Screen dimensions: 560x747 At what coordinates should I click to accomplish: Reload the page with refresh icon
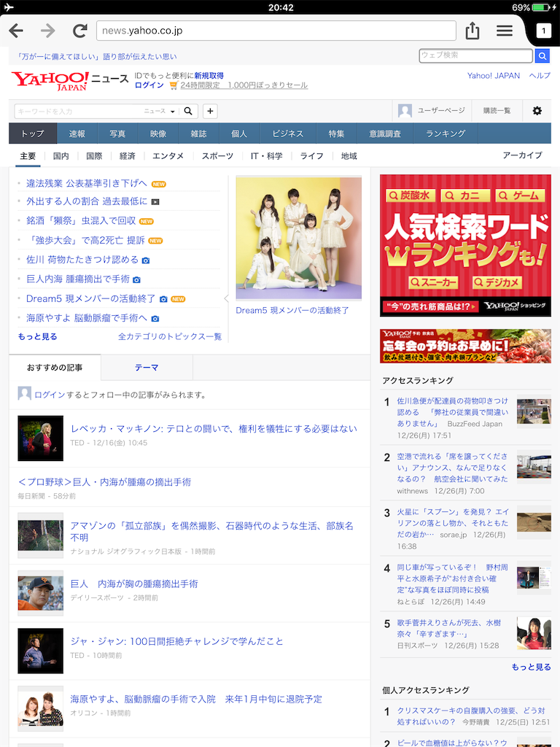[x=79, y=31]
